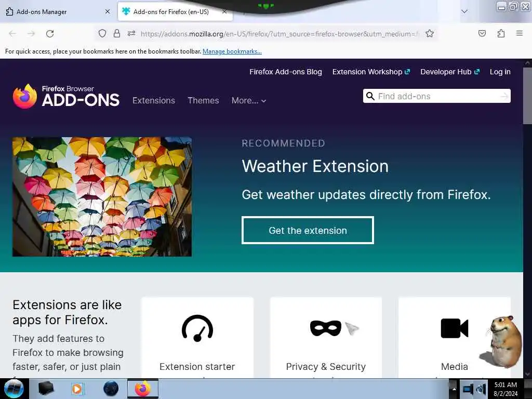Open site permissions icon in address bar

(131, 33)
